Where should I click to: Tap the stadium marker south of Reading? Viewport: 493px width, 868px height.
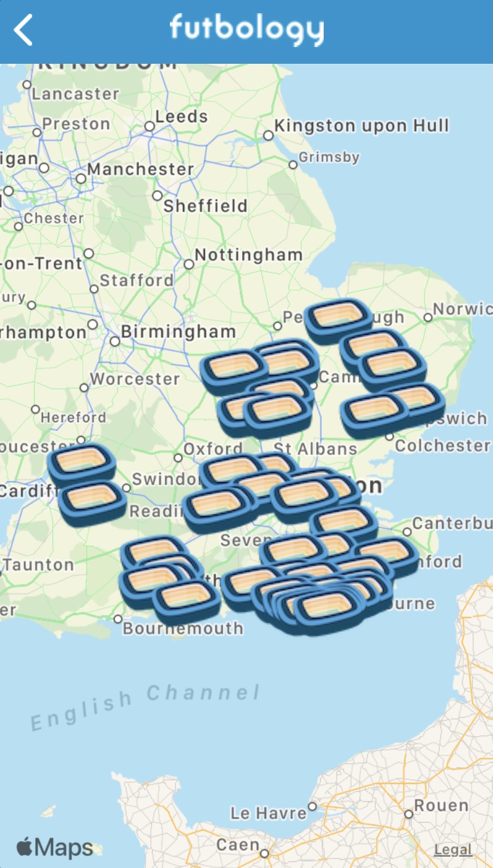[x=218, y=509]
